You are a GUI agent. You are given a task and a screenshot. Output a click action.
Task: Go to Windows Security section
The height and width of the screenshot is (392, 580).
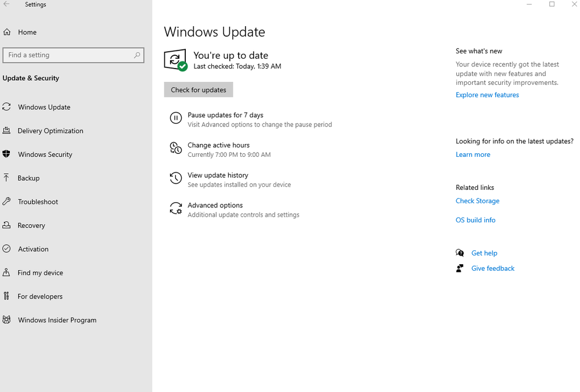pos(45,154)
